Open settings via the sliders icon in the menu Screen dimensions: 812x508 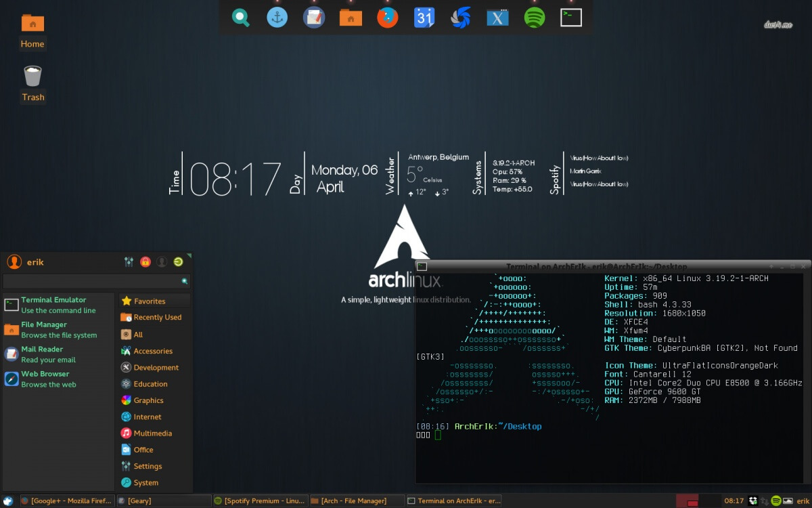[129, 261]
